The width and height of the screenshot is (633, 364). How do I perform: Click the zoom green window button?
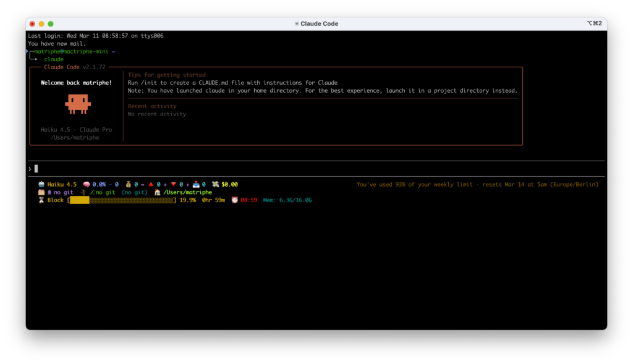point(51,23)
